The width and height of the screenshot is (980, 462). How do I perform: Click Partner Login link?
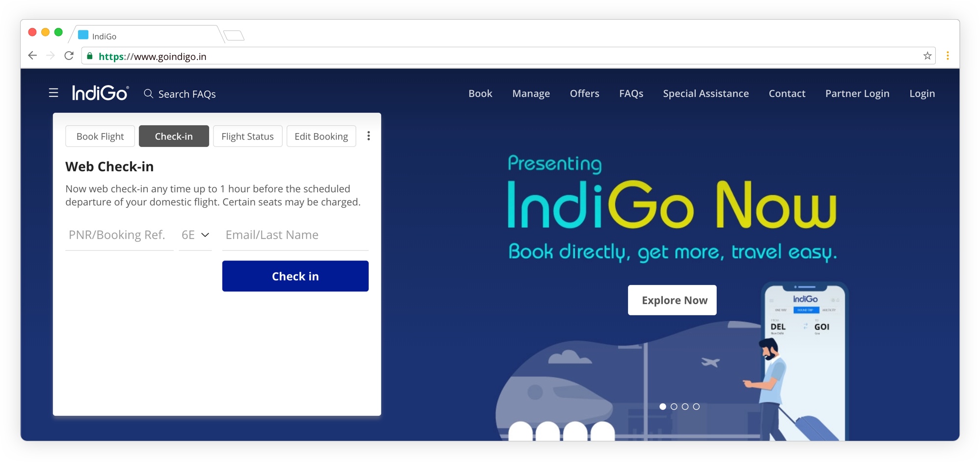857,93
